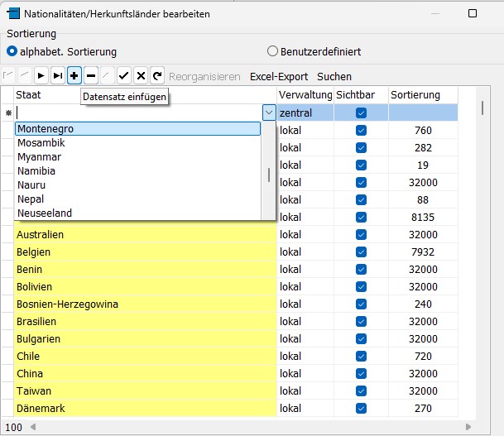Toggle Sichtbar checkbox for Taiwan
This screenshot has width=504, height=436.
click(x=362, y=391)
